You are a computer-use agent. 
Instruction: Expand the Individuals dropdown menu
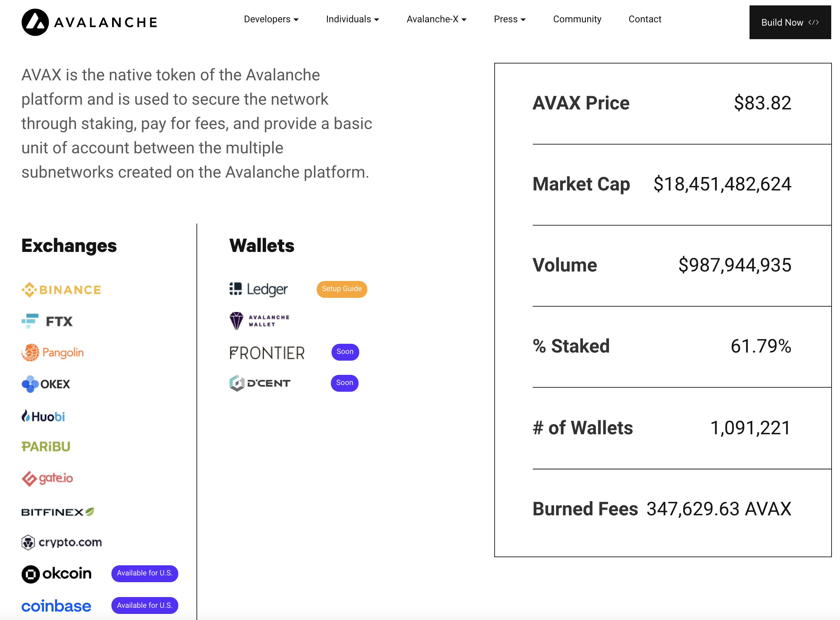pyautogui.click(x=352, y=19)
